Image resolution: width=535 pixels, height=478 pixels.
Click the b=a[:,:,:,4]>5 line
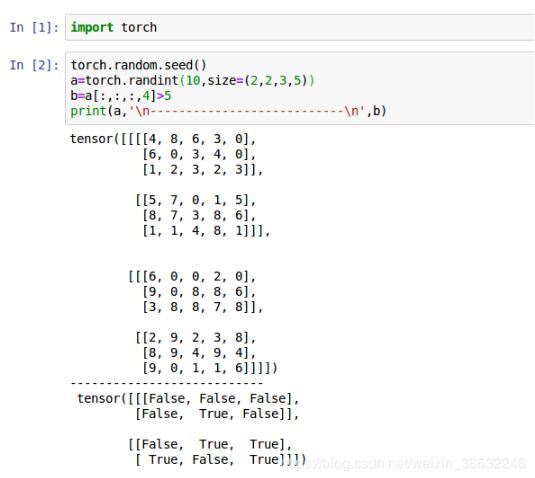point(121,96)
